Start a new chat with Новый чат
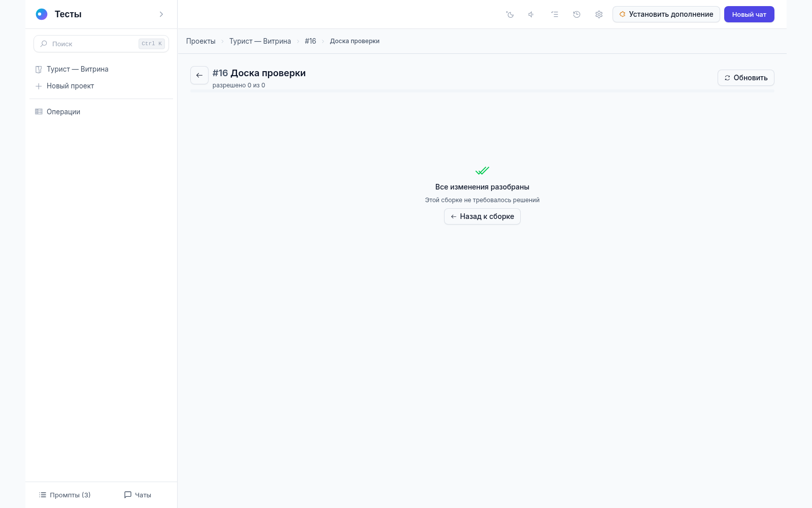 [x=749, y=14]
